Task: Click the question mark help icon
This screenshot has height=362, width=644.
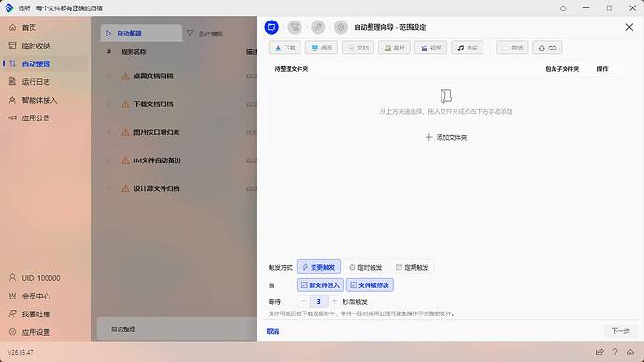Action: click(x=615, y=352)
